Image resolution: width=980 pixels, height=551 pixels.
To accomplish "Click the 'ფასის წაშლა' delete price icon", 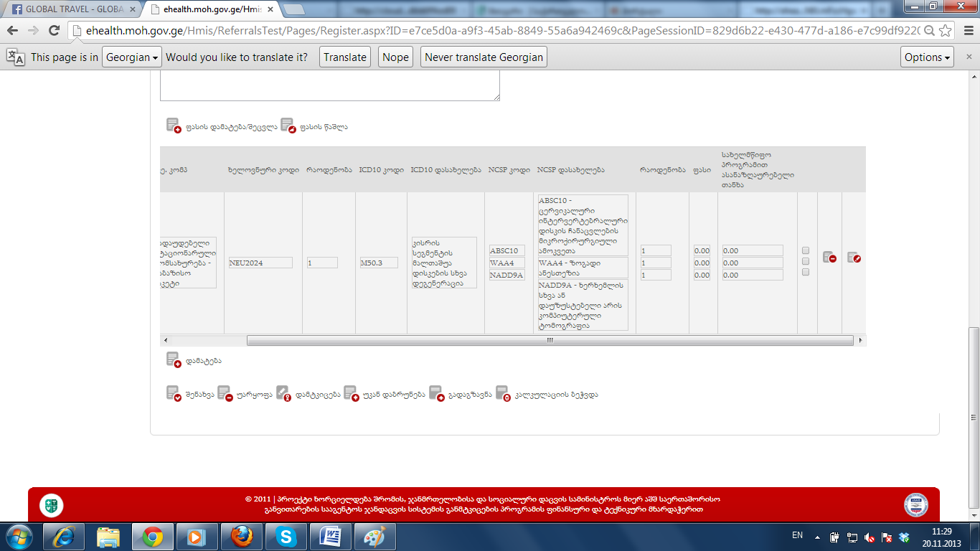I will pos(288,126).
